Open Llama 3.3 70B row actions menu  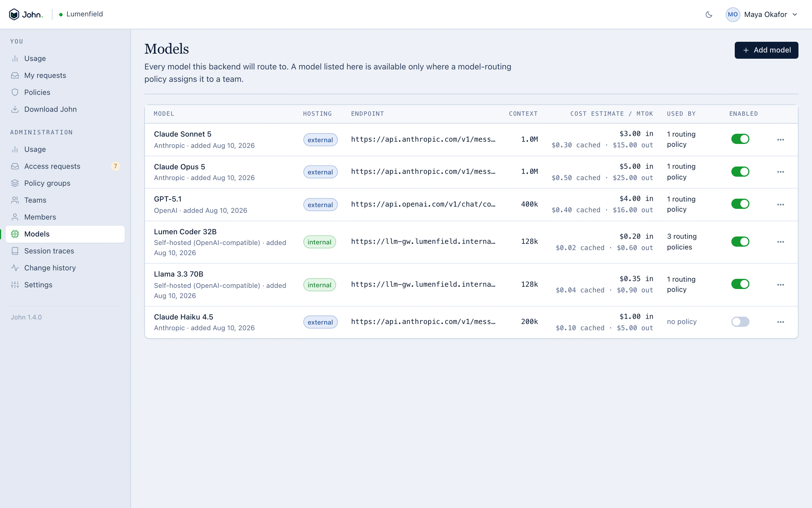click(780, 285)
